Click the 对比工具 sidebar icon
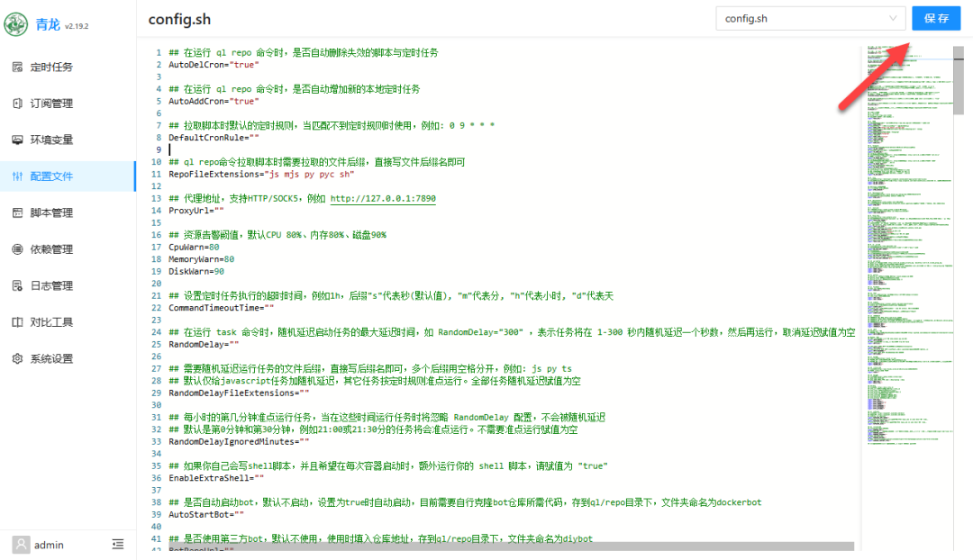The width and height of the screenshot is (973, 560). pyautogui.click(x=17, y=322)
